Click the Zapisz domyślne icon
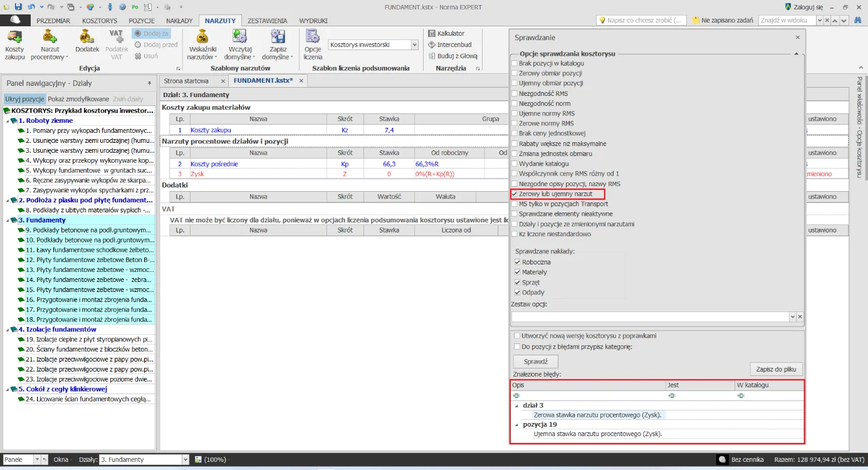This screenshot has height=470, width=868. pyautogui.click(x=277, y=39)
